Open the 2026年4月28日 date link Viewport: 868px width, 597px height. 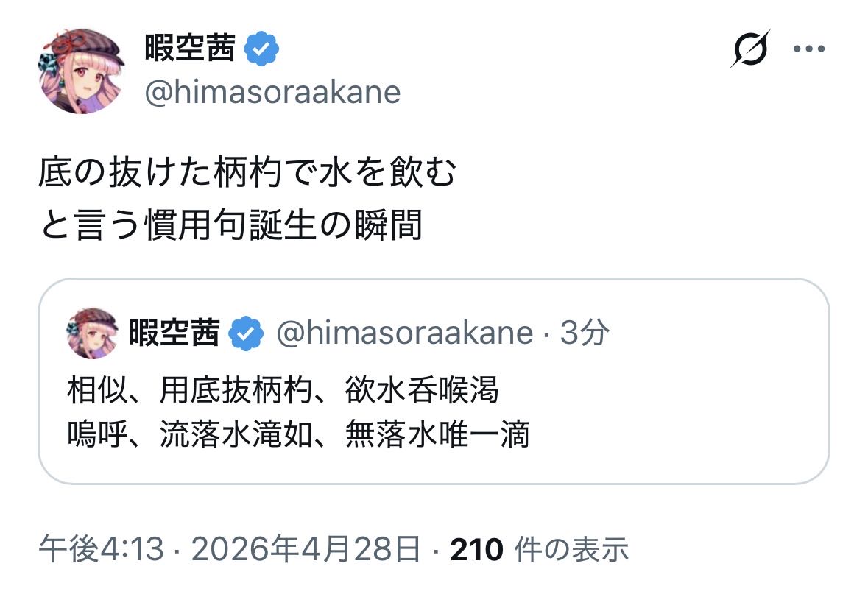coord(305,549)
